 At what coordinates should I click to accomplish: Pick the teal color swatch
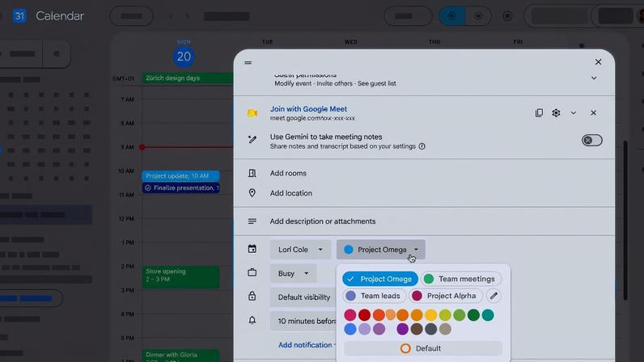[488, 315]
